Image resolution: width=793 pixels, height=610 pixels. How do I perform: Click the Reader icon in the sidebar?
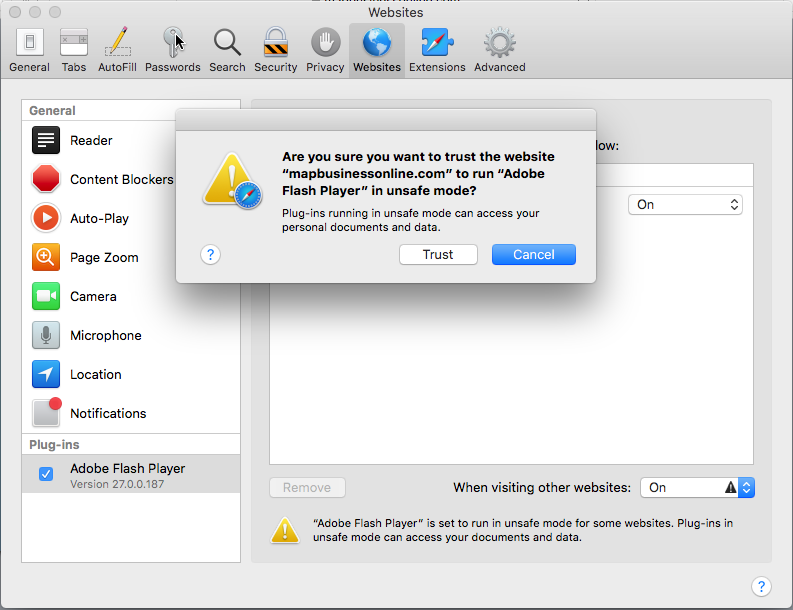coord(46,140)
